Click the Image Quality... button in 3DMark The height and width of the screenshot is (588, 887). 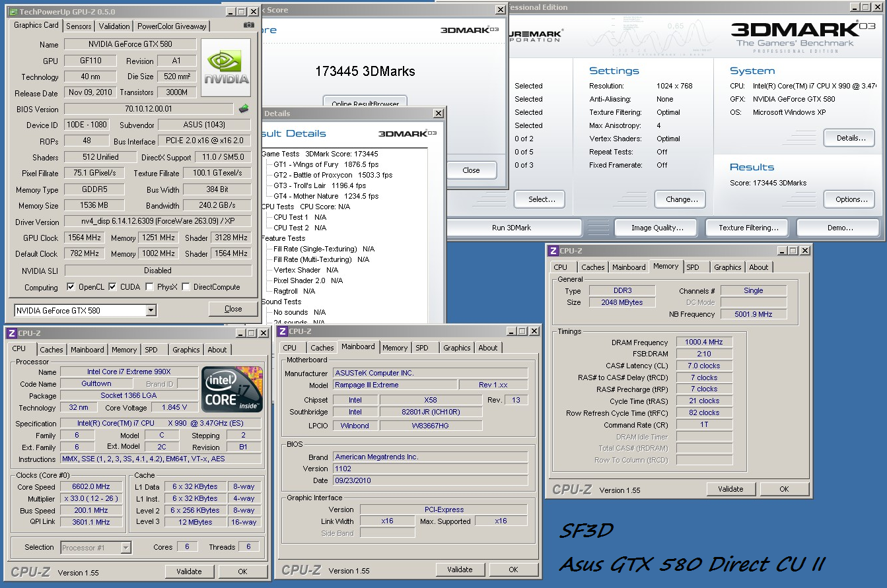click(657, 228)
